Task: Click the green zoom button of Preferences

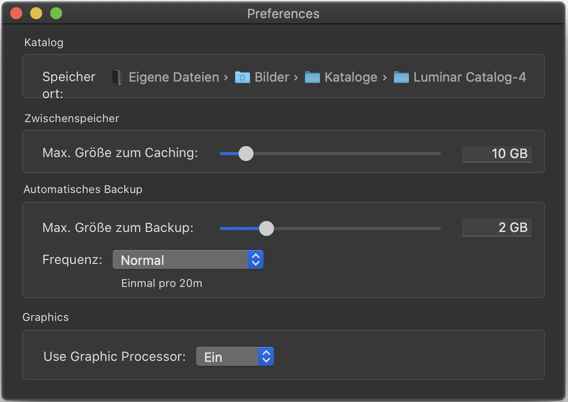Action: tap(56, 13)
